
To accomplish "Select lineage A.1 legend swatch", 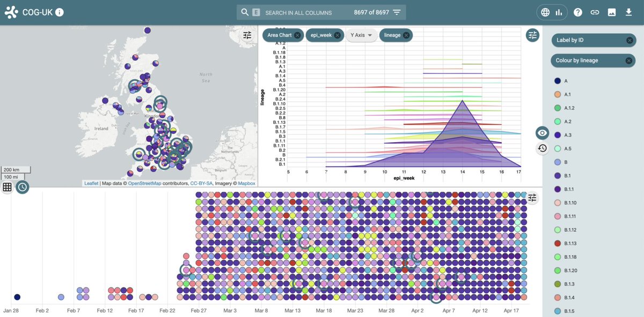I will click(x=557, y=94).
